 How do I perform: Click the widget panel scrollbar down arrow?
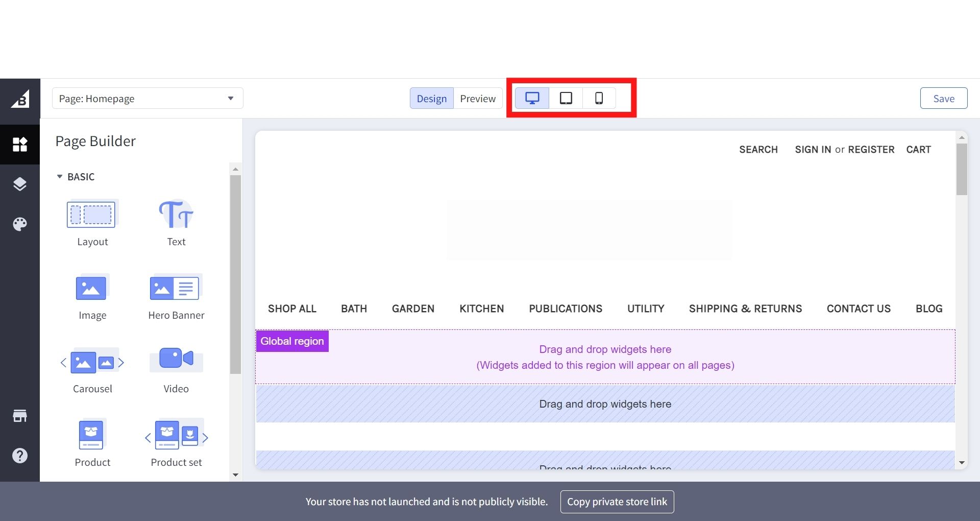pos(235,475)
